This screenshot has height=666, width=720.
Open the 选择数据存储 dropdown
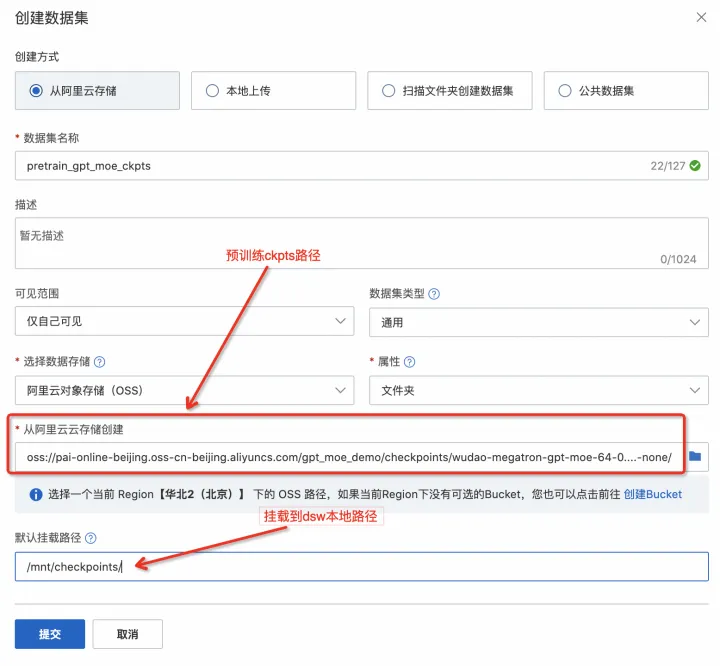point(184,390)
